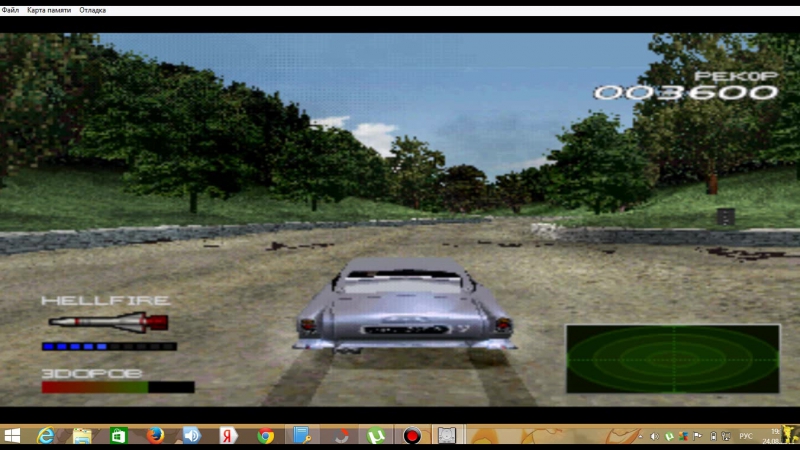The width and height of the screenshot is (800, 450).
Task: Click the Windows Start button
Action: point(12,436)
